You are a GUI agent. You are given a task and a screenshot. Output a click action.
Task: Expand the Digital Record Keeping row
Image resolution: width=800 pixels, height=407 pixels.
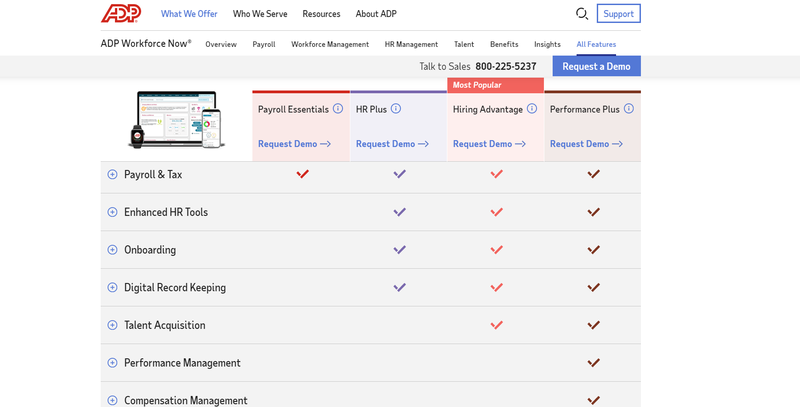click(112, 288)
